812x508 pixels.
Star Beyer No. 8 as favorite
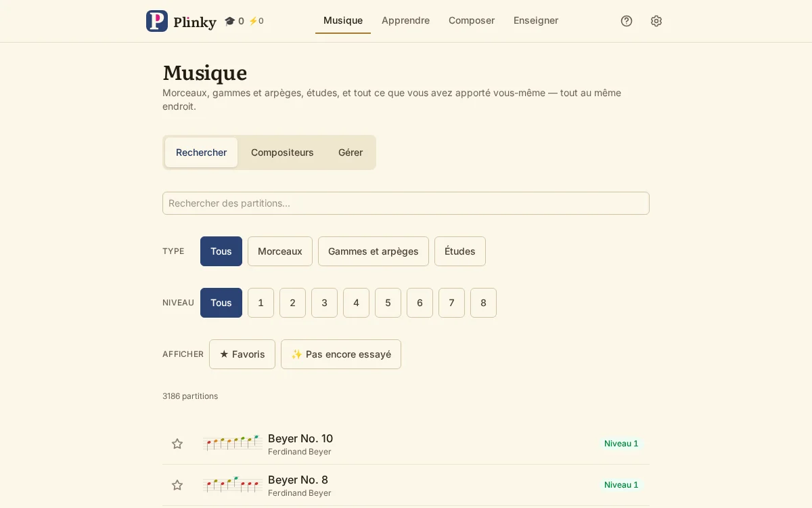[x=177, y=485]
